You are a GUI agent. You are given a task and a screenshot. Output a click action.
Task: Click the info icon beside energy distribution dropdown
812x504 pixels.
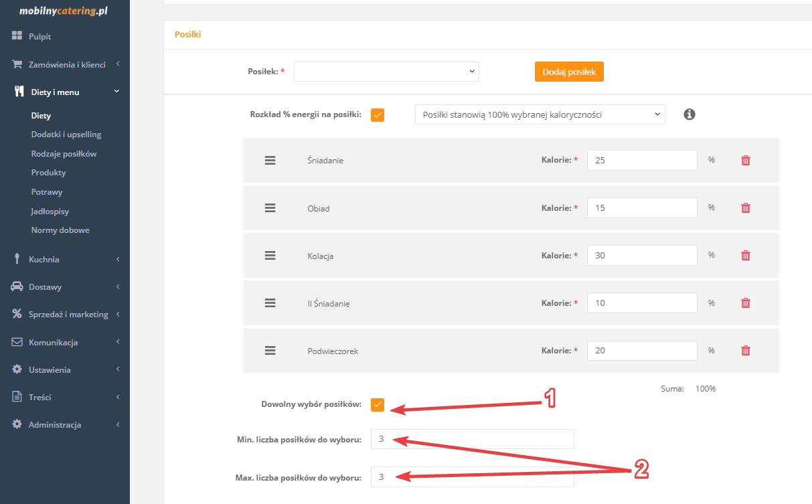pos(689,114)
